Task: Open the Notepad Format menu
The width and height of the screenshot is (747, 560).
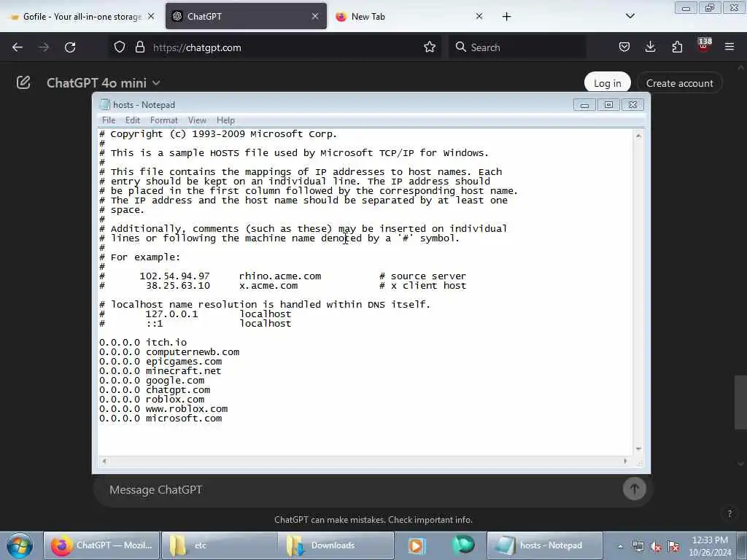Action: 164,120
